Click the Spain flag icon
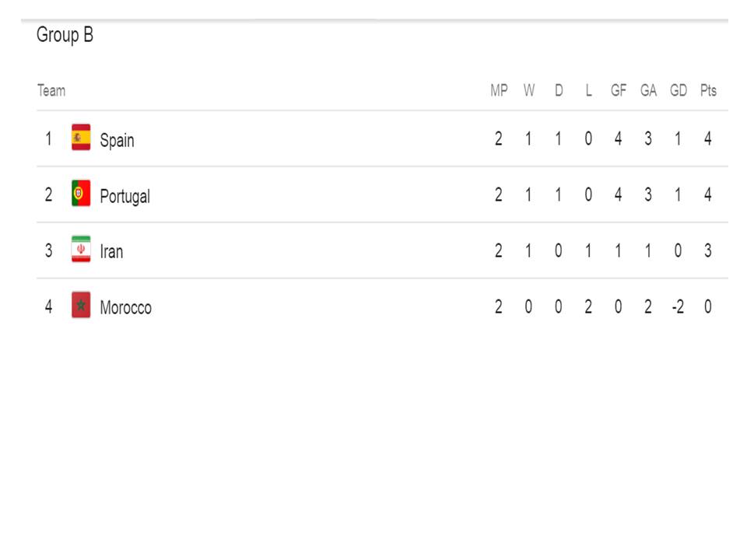The width and height of the screenshot is (747, 560). (81, 137)
